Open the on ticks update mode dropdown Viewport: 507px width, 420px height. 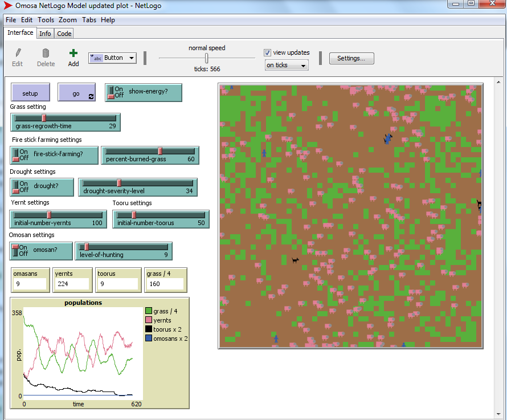pos(287,65)
